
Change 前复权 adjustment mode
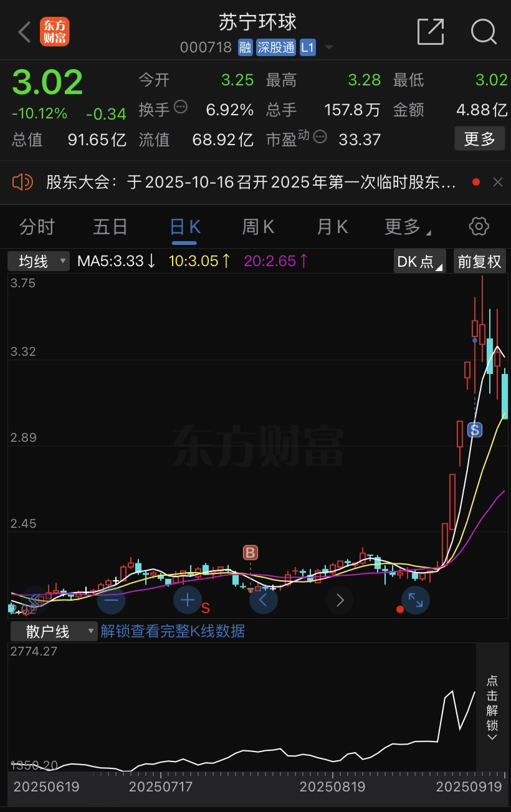pos(479,261)
